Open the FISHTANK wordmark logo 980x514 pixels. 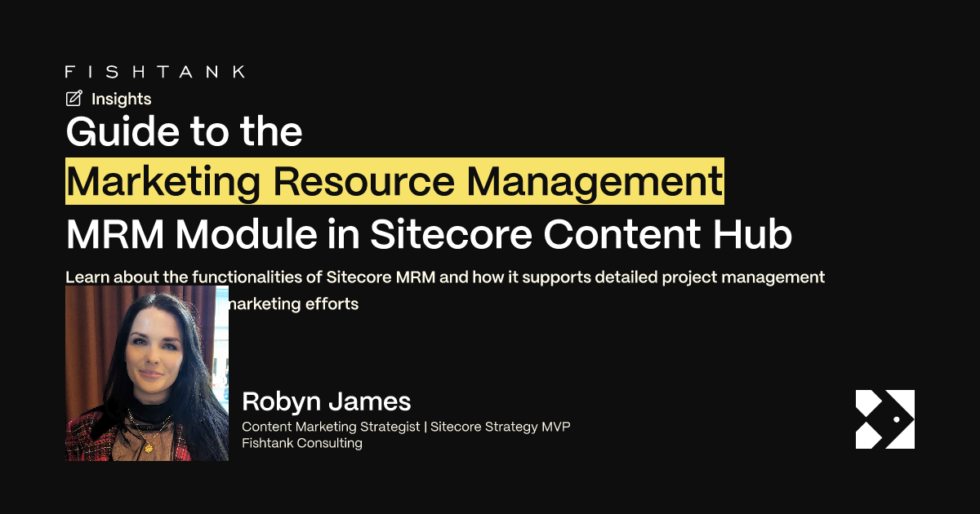tap(154, 71)
